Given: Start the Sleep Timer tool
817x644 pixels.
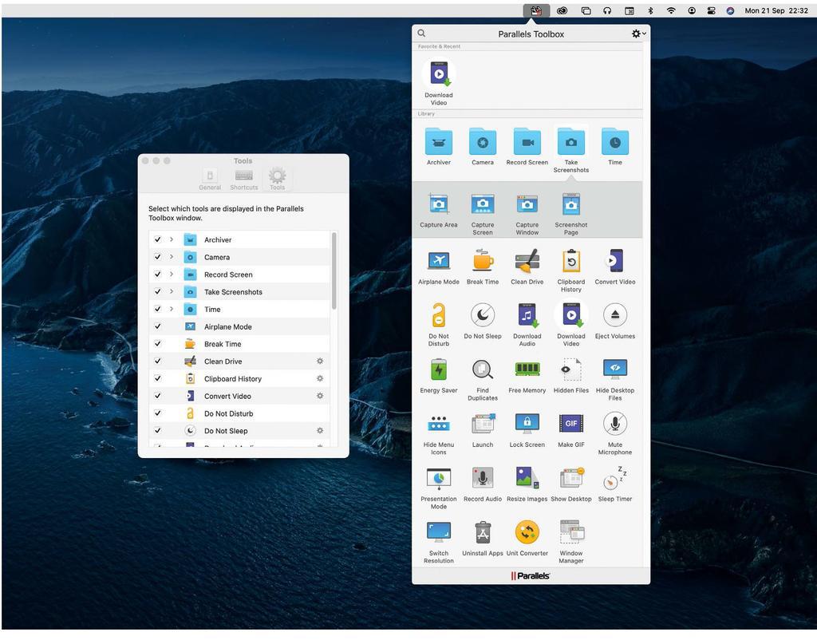Looking at the screenshot, I should click(x=615, y=478).
